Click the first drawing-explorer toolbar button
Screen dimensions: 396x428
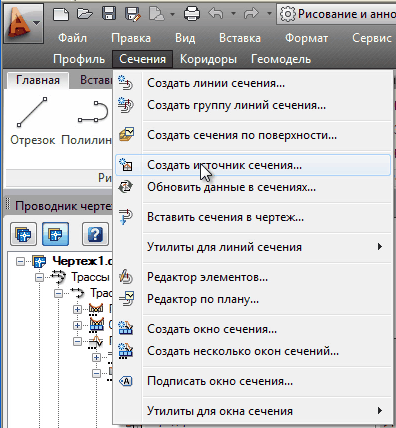[23, 234]
